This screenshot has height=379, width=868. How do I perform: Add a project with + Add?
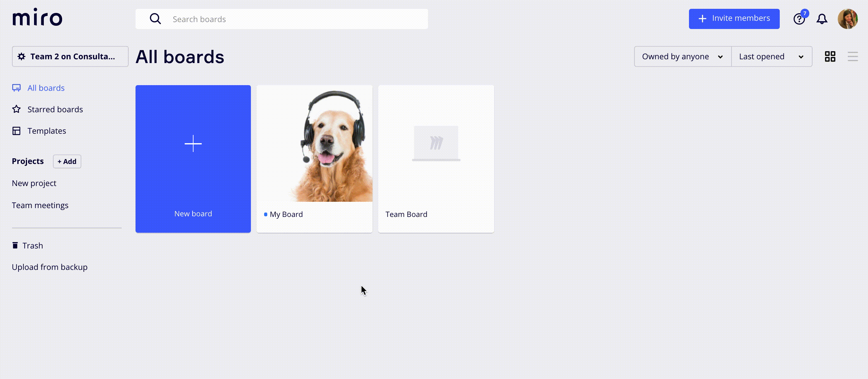tap(67, 161)
